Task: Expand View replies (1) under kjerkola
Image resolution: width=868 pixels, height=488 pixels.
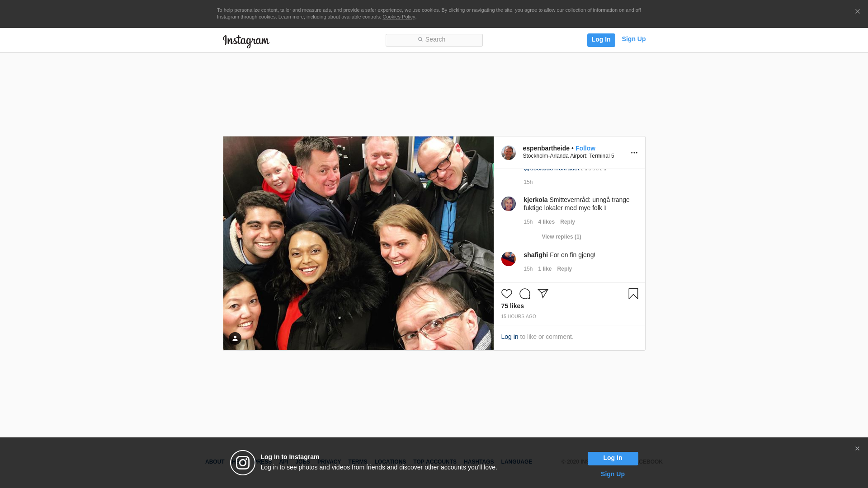Action: point(561,237)
